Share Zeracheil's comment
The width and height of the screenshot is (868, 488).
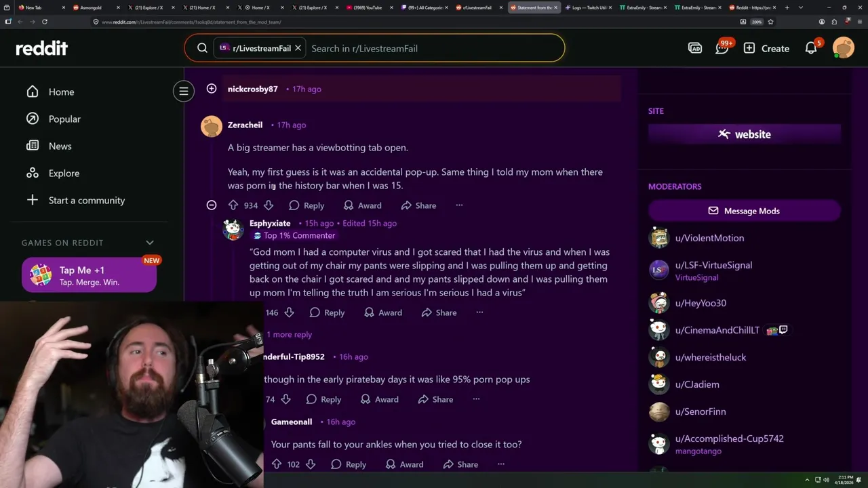tap(418, 205)
